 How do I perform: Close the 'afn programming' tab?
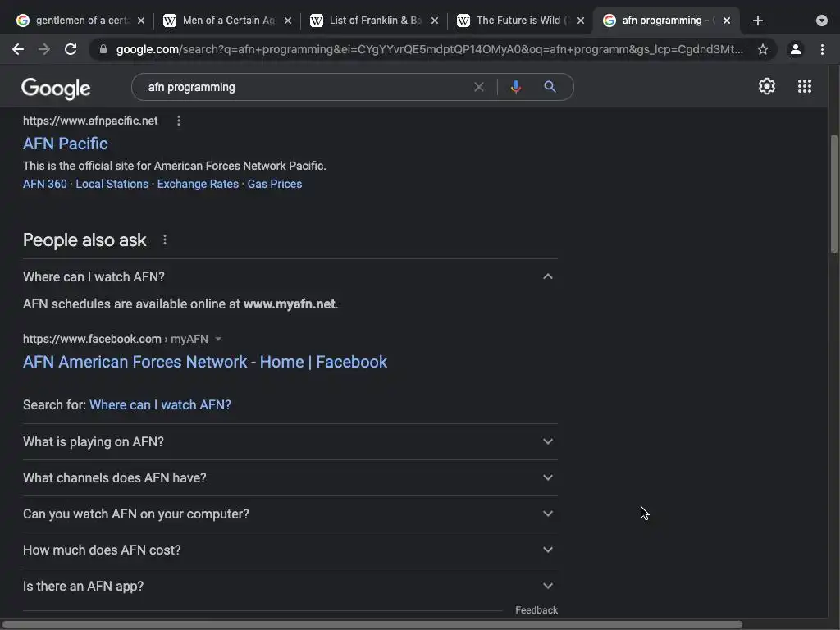[x=727, y=21]
